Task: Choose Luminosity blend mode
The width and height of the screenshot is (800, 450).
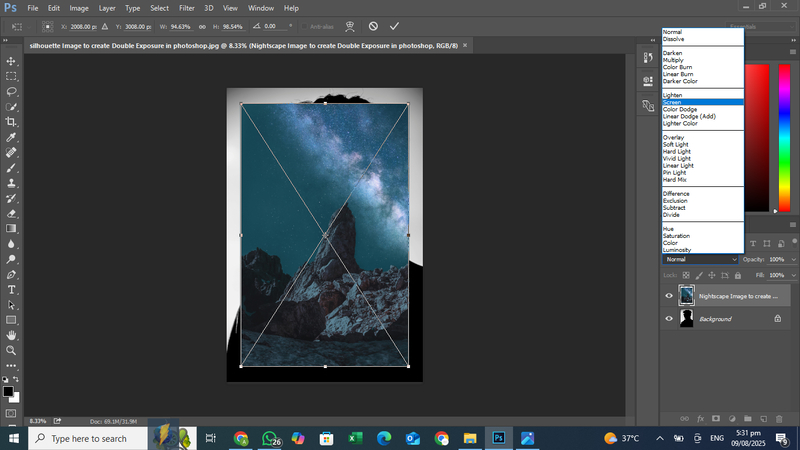Action: coord(703,250)
